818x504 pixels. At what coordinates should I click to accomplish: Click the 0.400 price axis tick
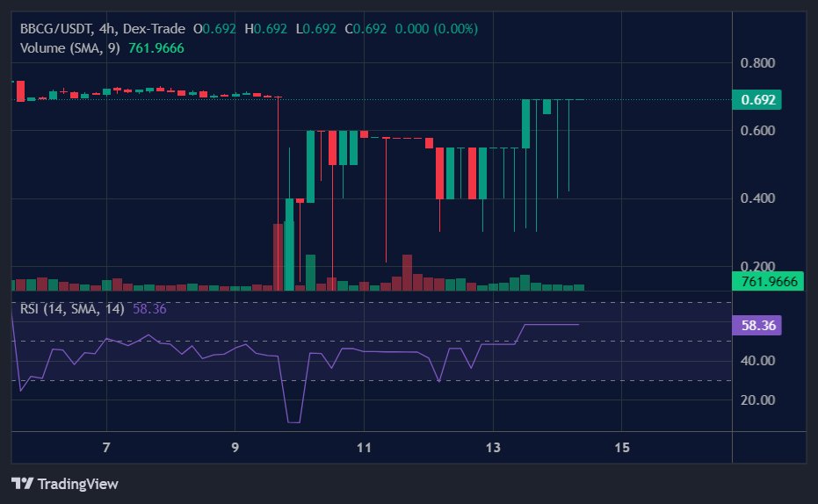pyautogui.click(x=757, y=198)
